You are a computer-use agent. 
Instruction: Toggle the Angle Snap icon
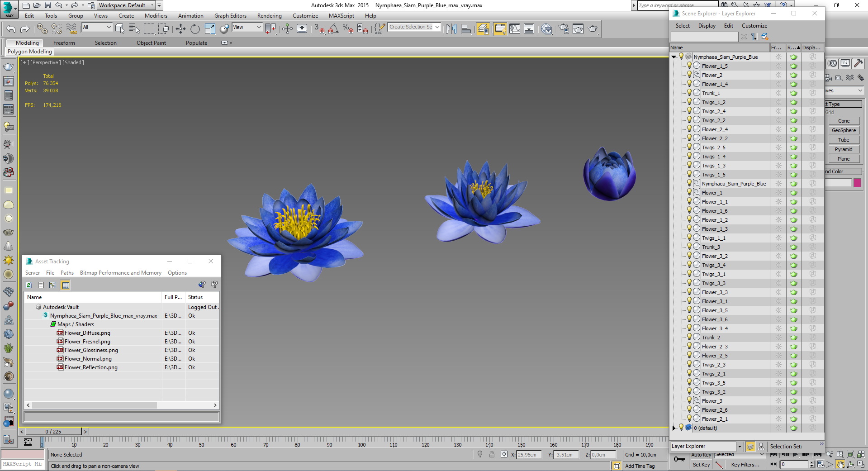[334, 29]
